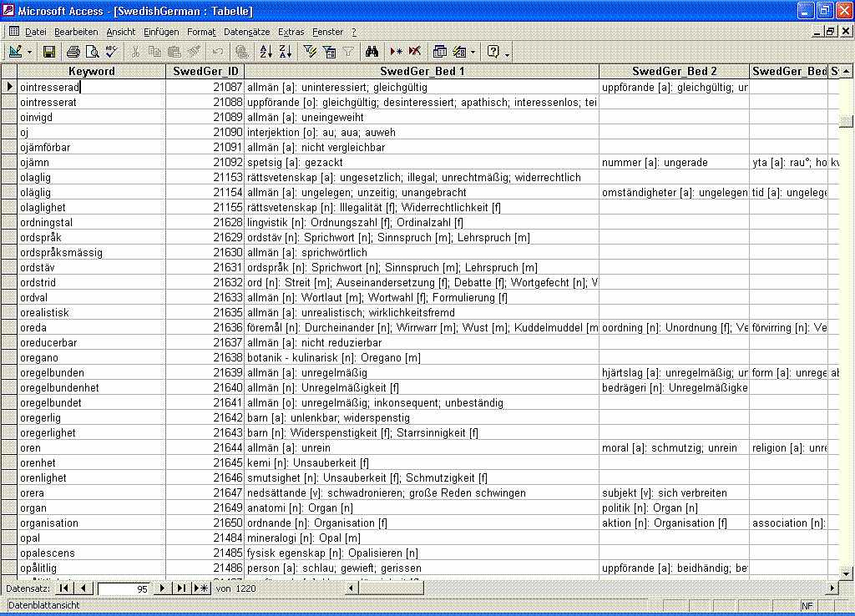Click the ID cell 21638
Image resolution: width=855 pixels, height=616 pixels.
(x=205, y=357)
